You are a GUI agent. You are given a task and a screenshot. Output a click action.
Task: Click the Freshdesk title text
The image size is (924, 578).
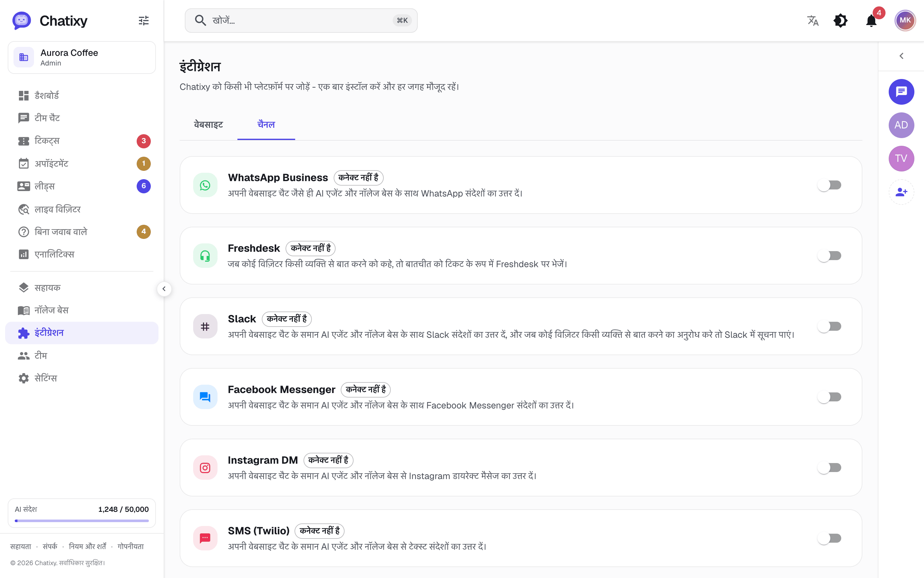click(x=254, y=249)
